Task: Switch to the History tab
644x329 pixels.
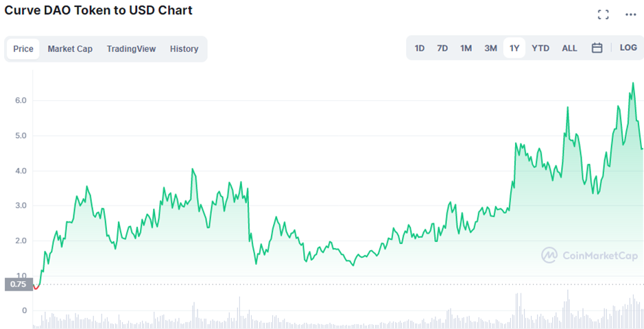Action: (184, 49)
